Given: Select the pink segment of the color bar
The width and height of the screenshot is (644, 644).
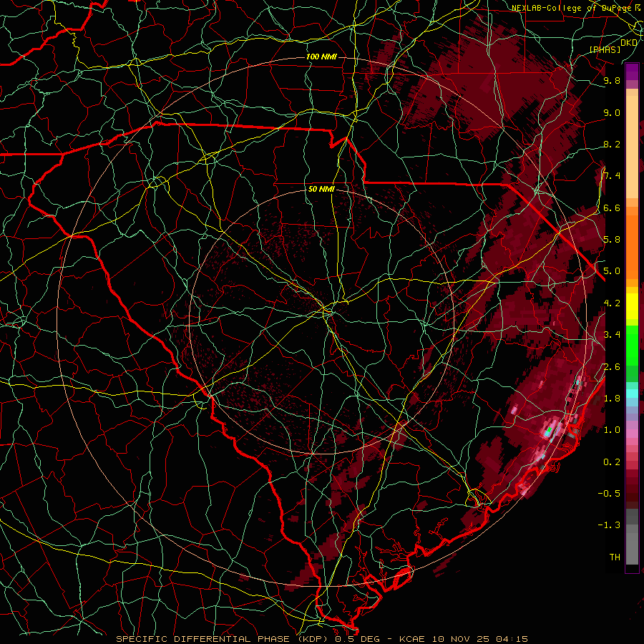Looking at the screenshot, I should coord(632,434).
